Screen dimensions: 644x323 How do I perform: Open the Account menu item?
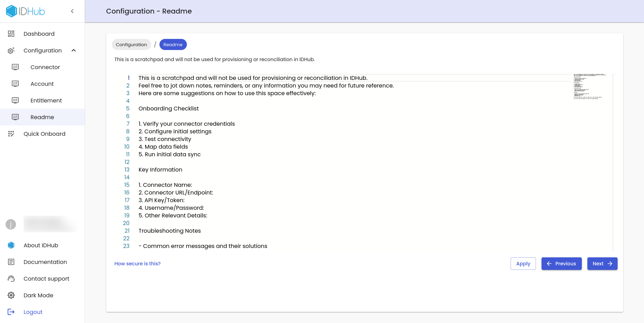point(42,84)
